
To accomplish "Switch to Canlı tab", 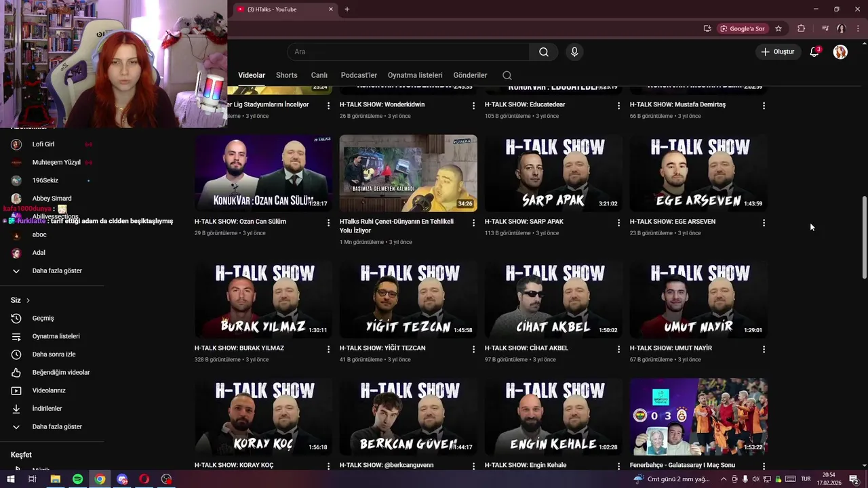I will [319, 75].
